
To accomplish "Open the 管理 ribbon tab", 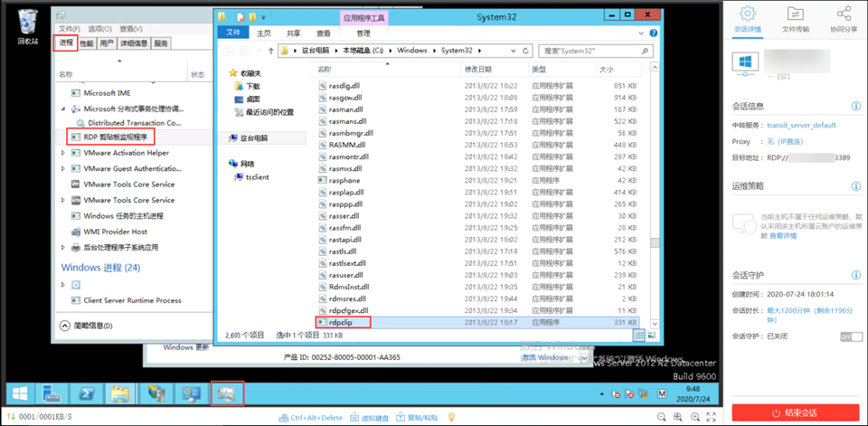I will (363, 33).
